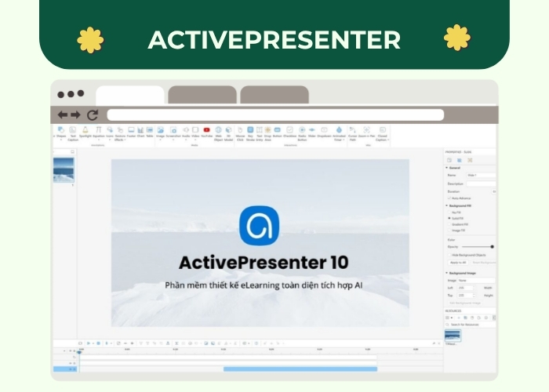Viewport: 549px width, 392px height.
Task: Add a Cursor Path
Action: click(353, 134)
